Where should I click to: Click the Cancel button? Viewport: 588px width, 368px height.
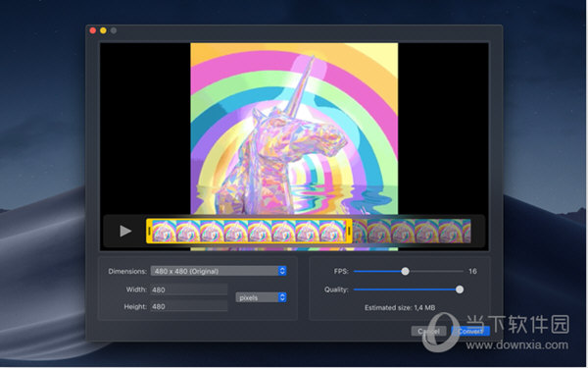point(429,331)
